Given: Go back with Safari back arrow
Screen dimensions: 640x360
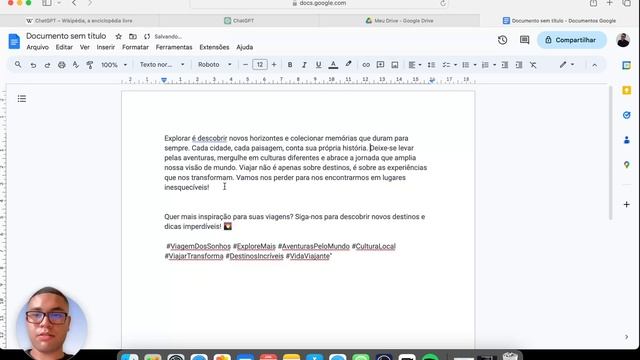Looking at the screenshot, I should (74, 3).
